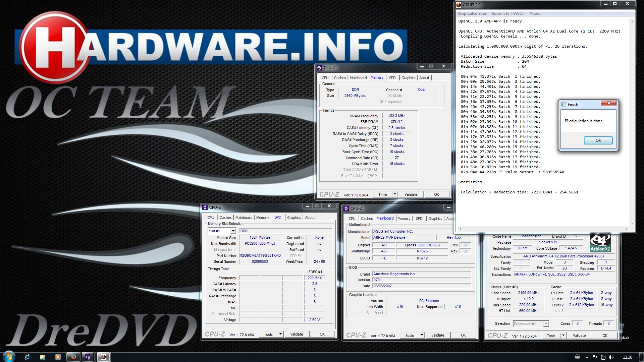The height and width of the screenshot is (362, 644).
Task: Open Stop Calculation menu in GPUPI
Action: pyautogui.click(x=473, y=13)
